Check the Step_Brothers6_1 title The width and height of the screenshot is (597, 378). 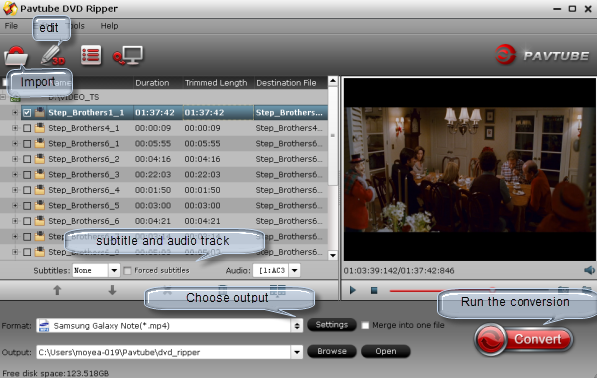coord(27,144)
